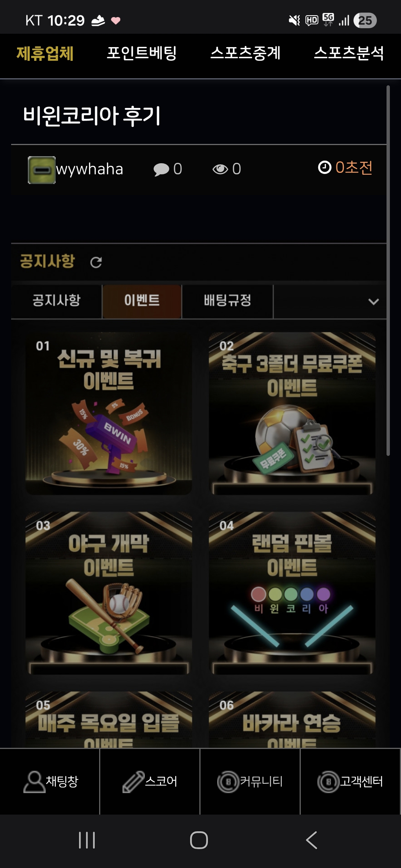Open the 채팅창 person icon
Image resolution: width=401 pixels, height=868 pixels.
pyautogui.click(x=34, y=782)
